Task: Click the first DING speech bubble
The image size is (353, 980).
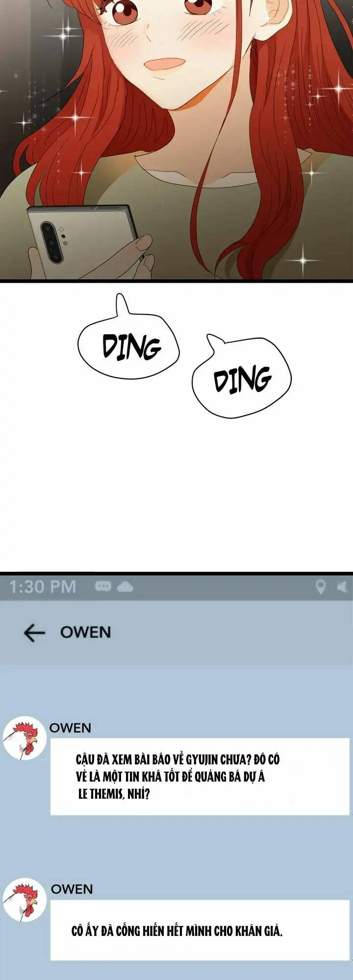Action: pos(128,345)
